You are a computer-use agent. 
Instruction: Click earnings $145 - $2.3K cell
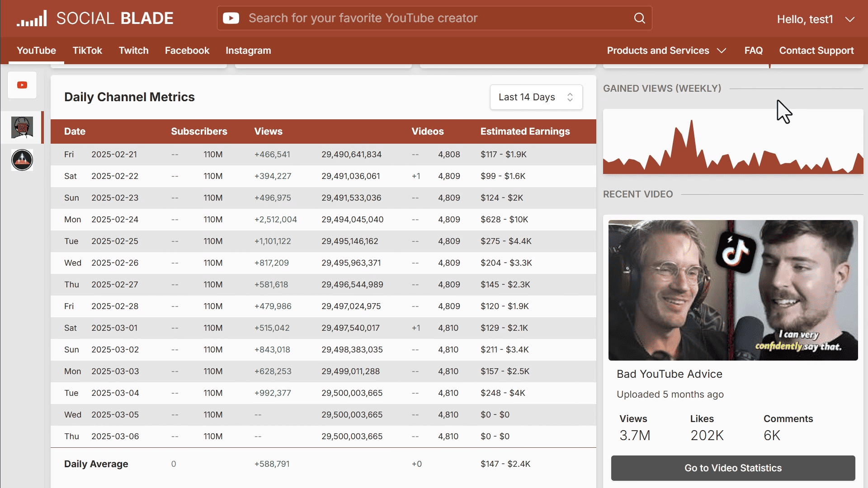(x=505, y=285)
